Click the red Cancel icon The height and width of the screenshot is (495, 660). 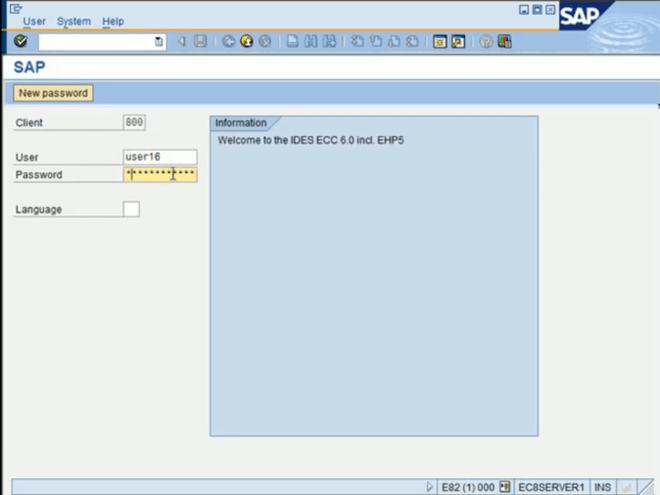[x=265, y=41]
